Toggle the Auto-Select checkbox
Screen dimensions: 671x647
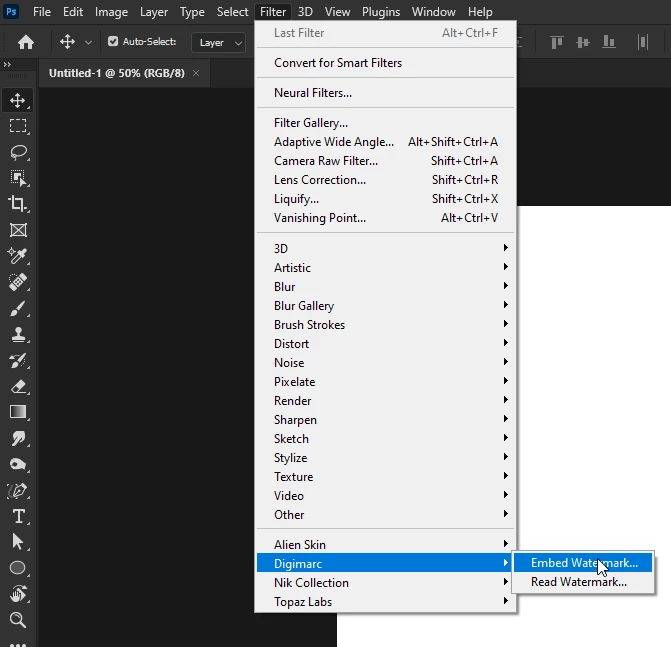[x=113, y=42]
